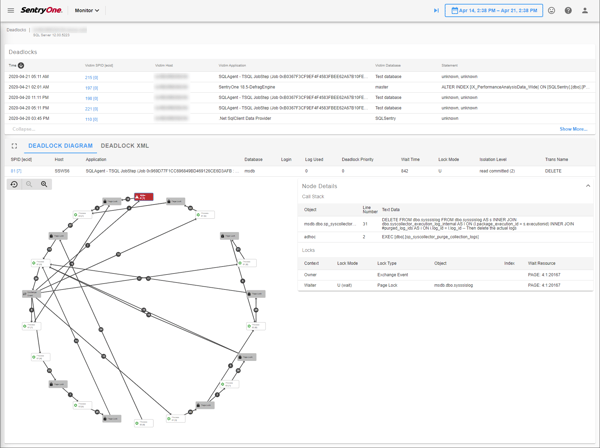Screen dimensions: 600x448
Task: Zoom in on the deadlock diagram
Action: click(44, 184)
